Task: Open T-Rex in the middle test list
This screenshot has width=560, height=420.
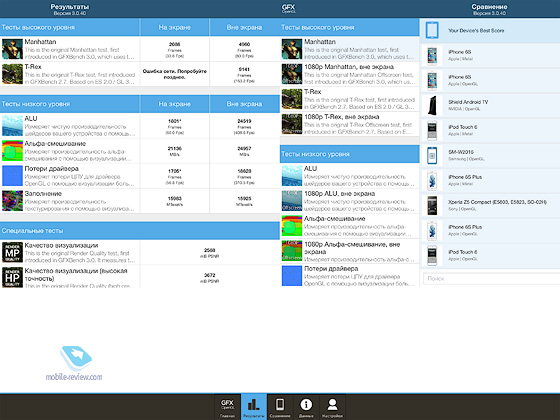Action: 350,99
